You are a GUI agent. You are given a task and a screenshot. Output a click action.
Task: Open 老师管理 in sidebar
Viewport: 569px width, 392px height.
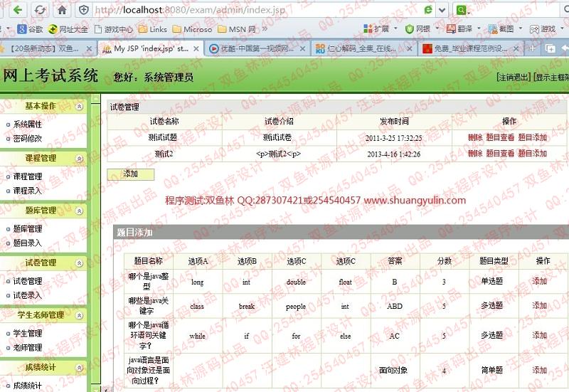[x=28, y=348]
